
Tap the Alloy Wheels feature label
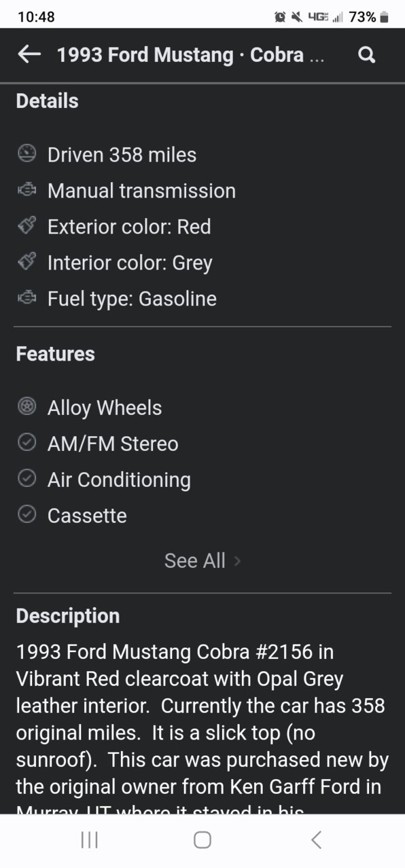(x=105, y=408)
